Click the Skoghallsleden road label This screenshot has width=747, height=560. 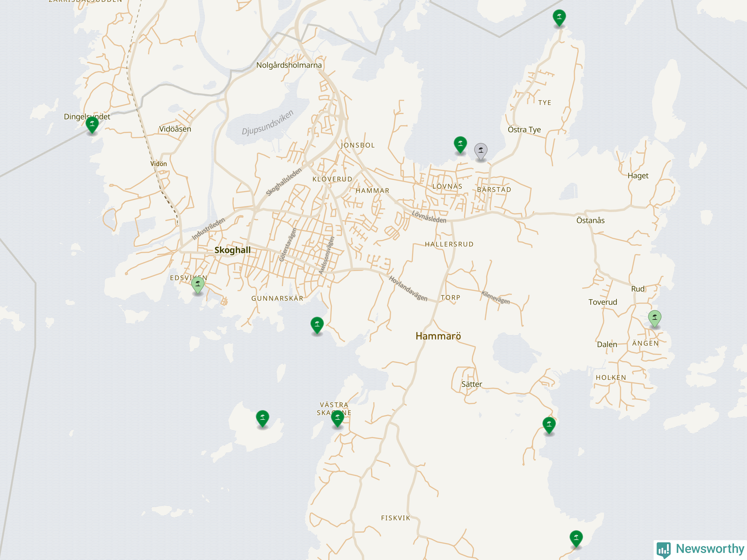point(284,182)
